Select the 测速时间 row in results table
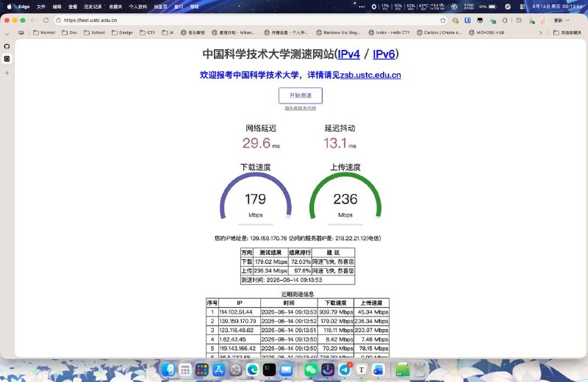This screenshot has width=588, height=382. (298, 280)
